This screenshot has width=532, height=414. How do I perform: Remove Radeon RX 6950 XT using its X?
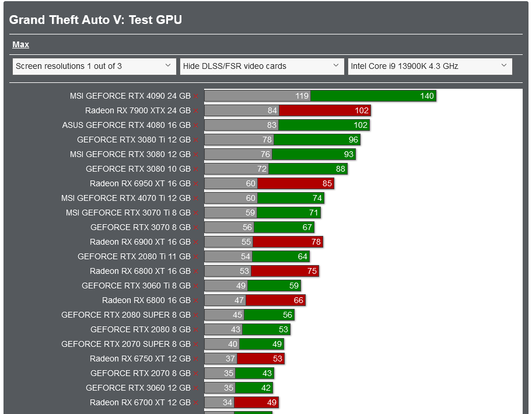pos(195,183)
